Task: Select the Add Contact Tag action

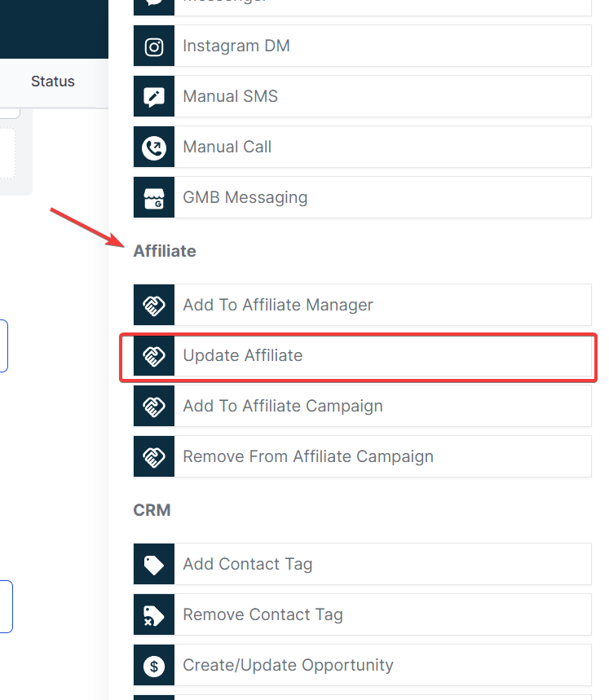Action: pyautogui.click(x=359, y=564)
